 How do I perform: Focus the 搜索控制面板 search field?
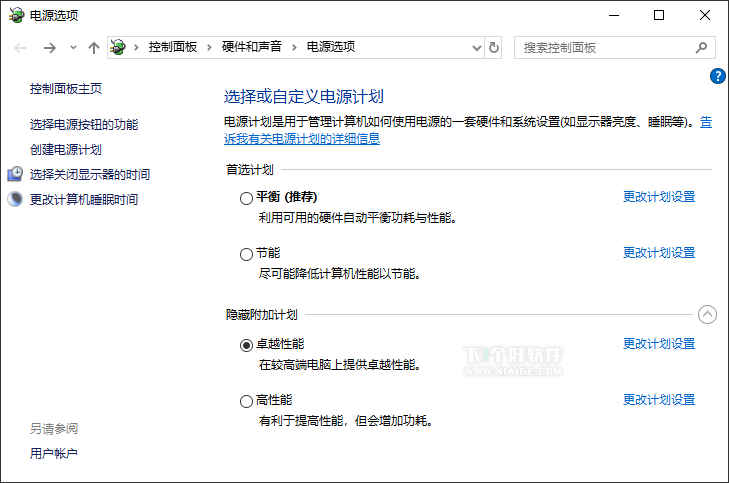(614, 47)
